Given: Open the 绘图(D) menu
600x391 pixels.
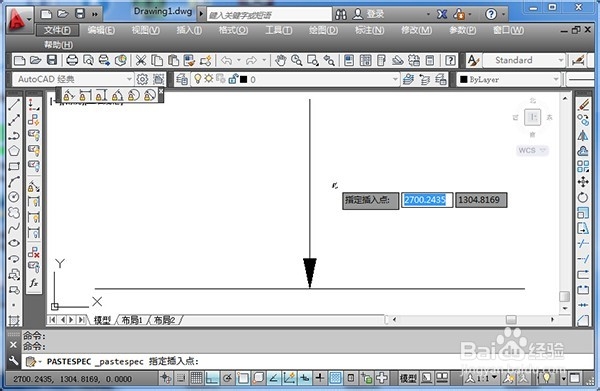Looking at the screenshot, I should pyautogui.click(x=323, y=30).
